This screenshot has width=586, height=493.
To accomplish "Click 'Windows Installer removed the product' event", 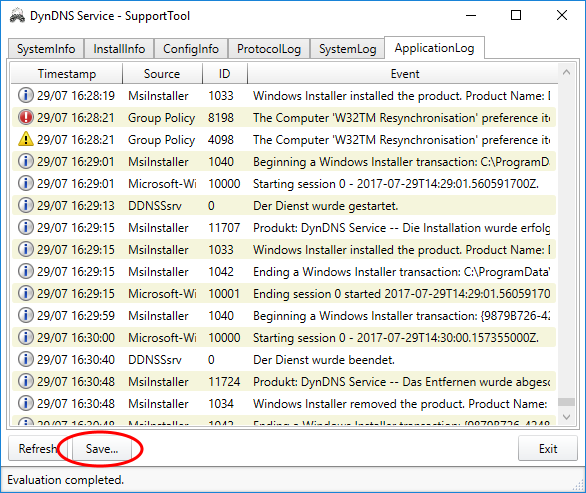I will (x=400, y=404).
